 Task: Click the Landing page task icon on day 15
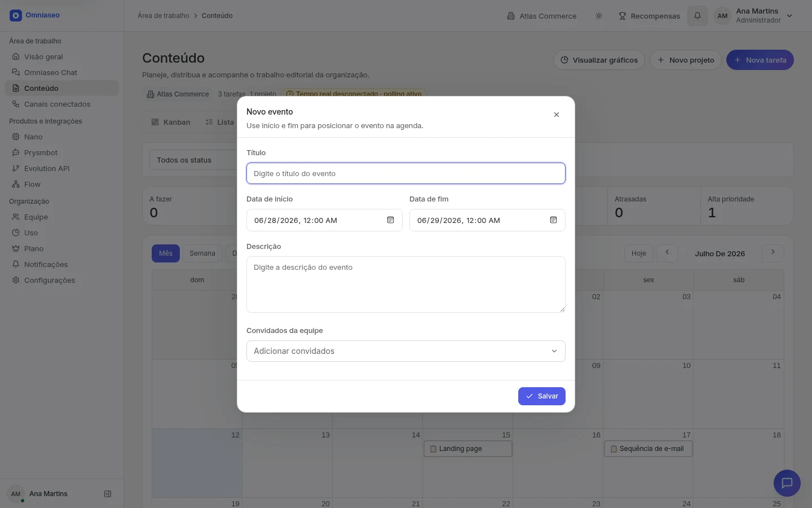pos(433,449)
